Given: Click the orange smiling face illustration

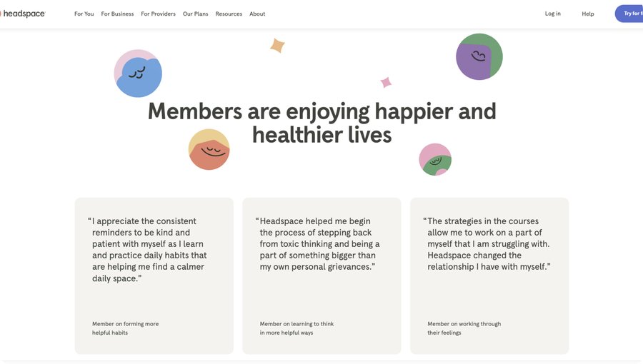Looking at the screenshot, I should tap(209, 150).
